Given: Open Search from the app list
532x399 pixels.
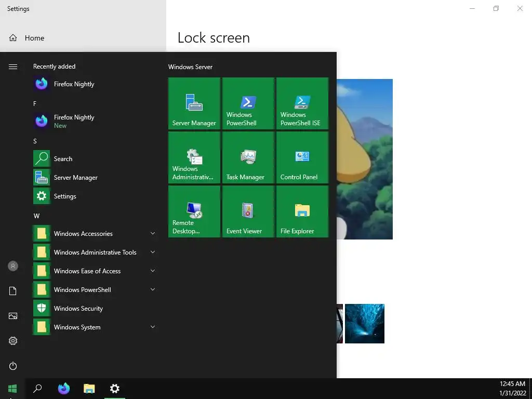Looking at the screenshot, I should [x=95, y=159].
